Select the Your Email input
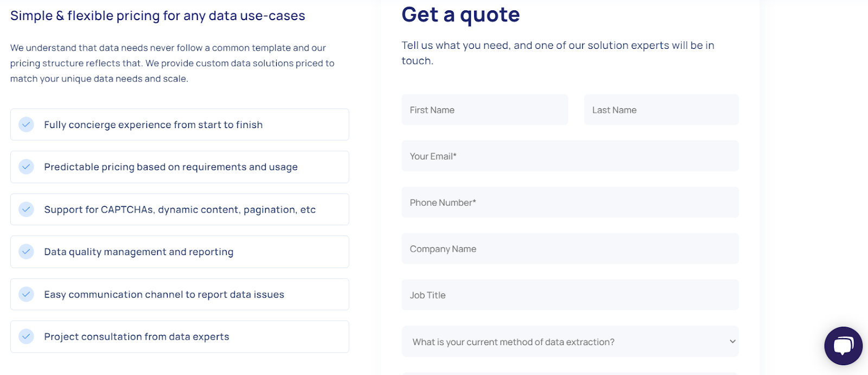 pyautogui.click(x=570, y=156)
